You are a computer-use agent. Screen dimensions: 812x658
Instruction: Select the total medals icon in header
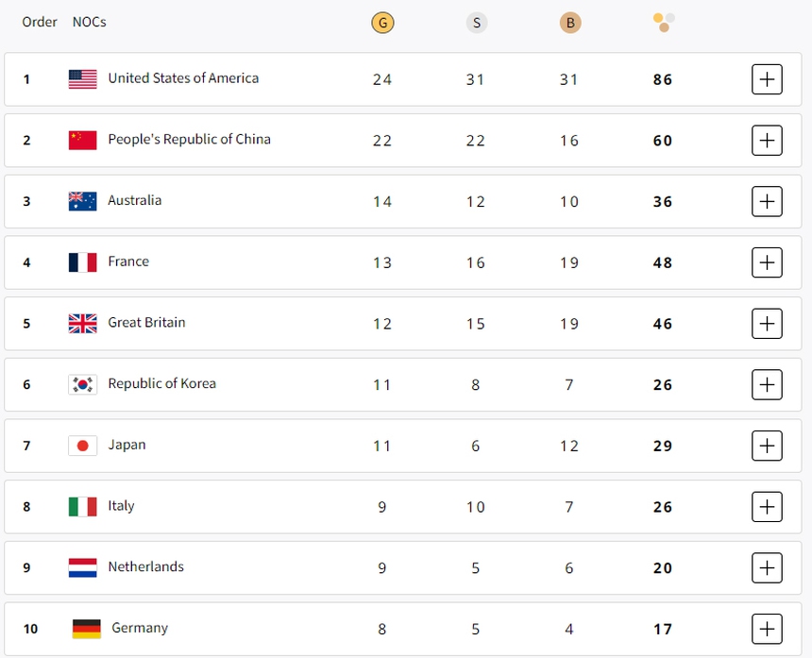663,22
